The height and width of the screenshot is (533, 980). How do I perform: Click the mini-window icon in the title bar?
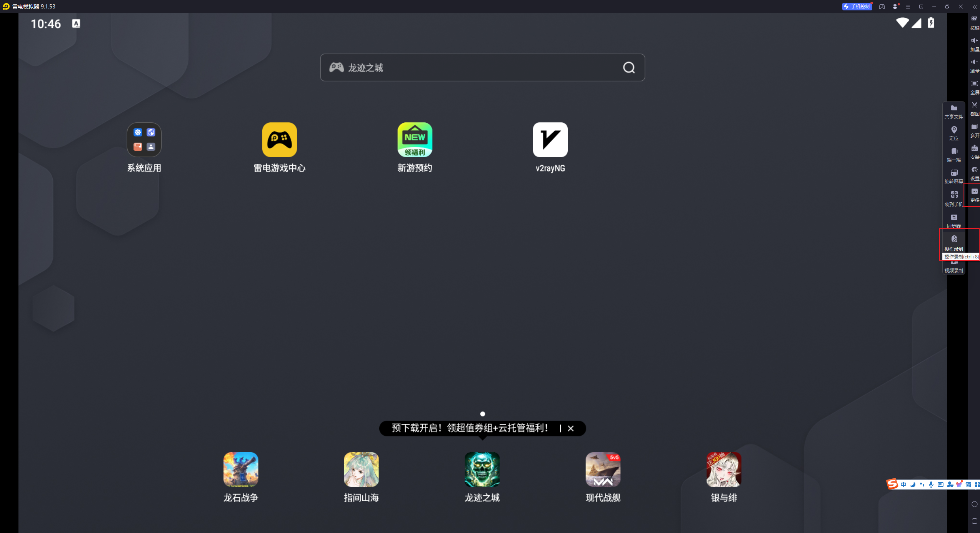pos(921,7)
